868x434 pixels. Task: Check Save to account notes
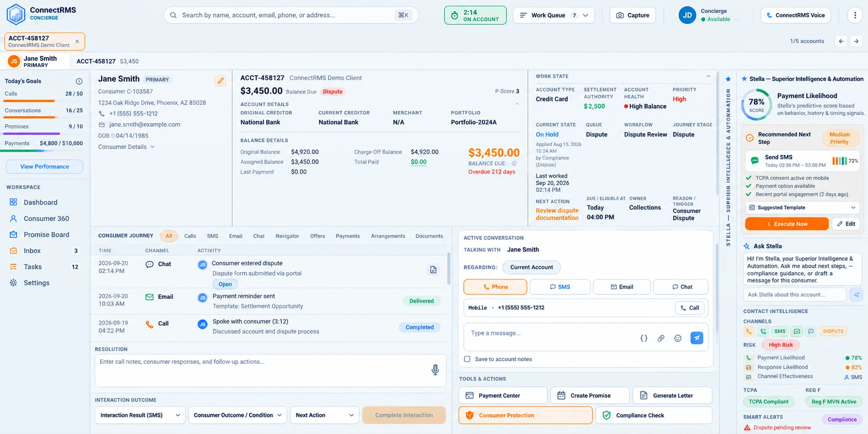(x=467, y=359)
